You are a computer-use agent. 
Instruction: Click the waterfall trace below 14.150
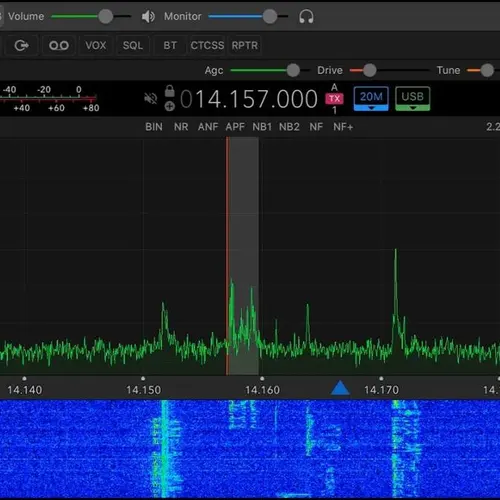pyautogui.click(x=164, y=448)
